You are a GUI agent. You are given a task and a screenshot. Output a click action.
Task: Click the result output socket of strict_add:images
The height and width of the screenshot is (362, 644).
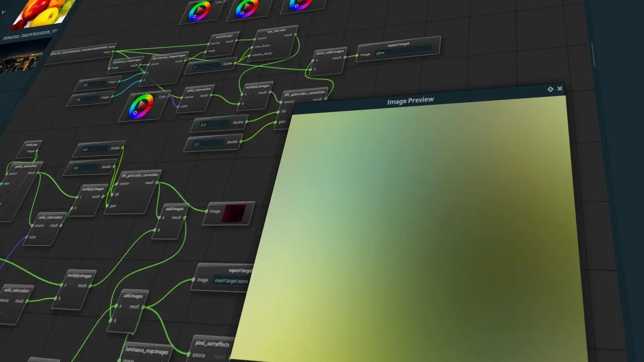point(345,57)
